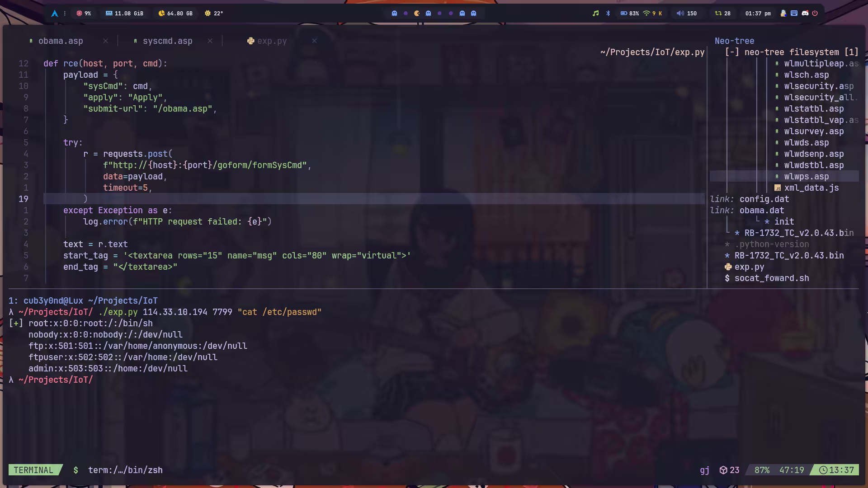Open socat_foward.sh in the file tree
The image size is (868, 488).
click(x=771, y=278)
